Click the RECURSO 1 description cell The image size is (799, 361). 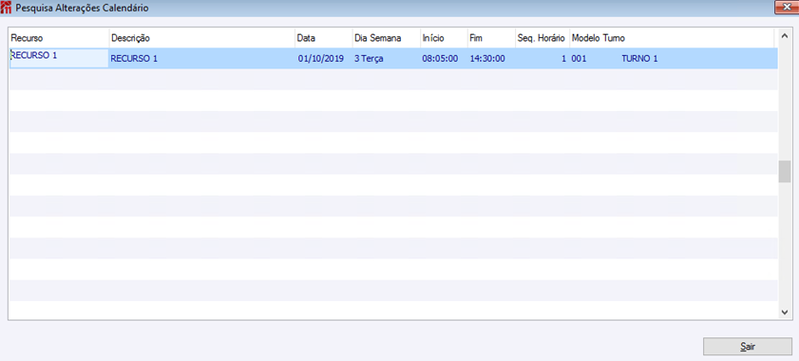pos(202,59)
